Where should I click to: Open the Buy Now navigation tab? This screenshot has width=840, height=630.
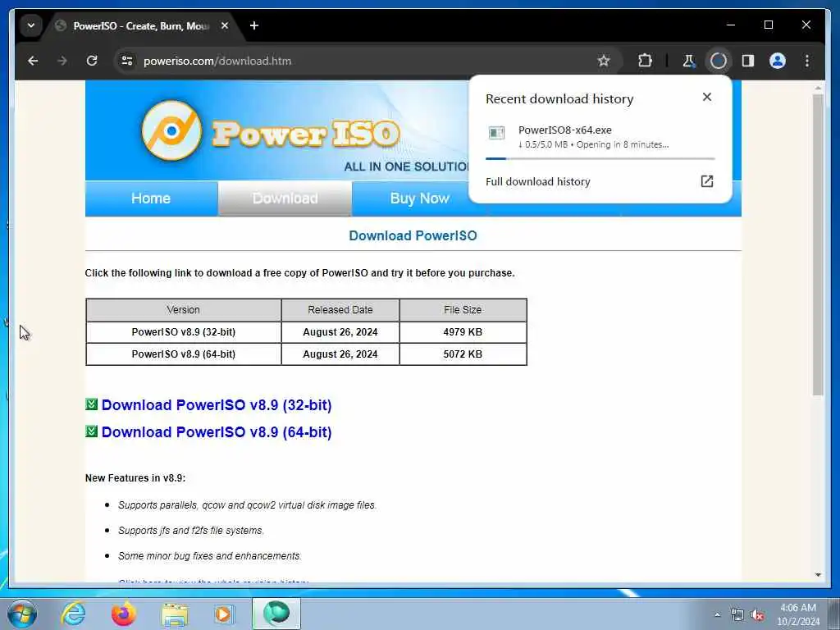pyautogui.click(x=419, y=199)
